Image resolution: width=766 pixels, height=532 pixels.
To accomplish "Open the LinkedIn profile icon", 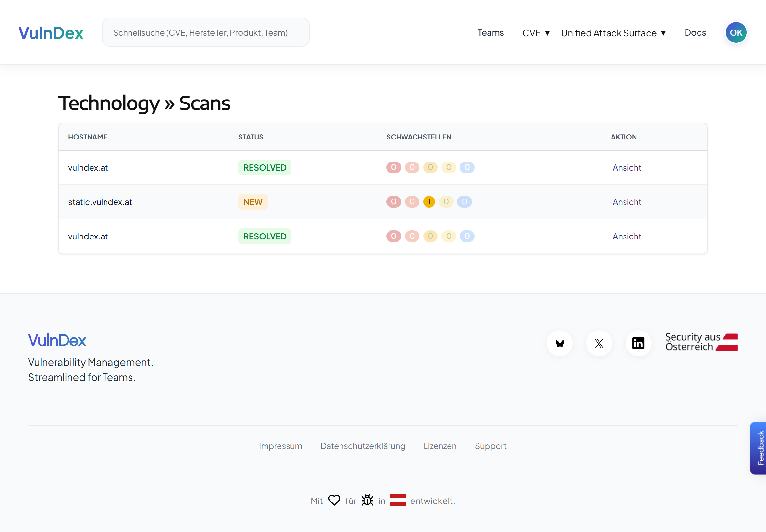I will [638, 343].
